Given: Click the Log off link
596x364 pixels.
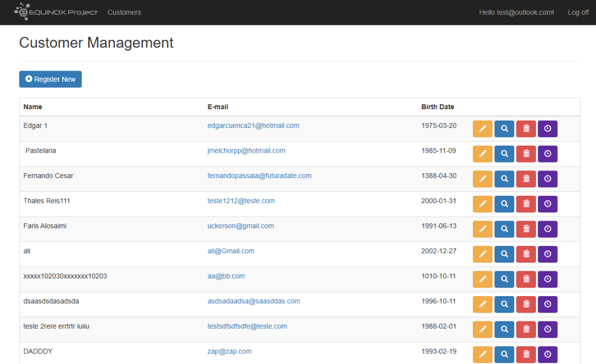Looking at the screenshot, I should click(578, 12).
